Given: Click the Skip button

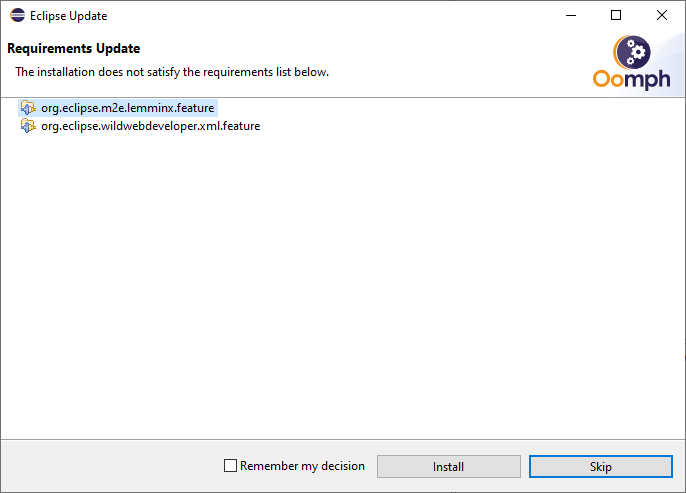Looking at the screenshot, I should point(600,467).
